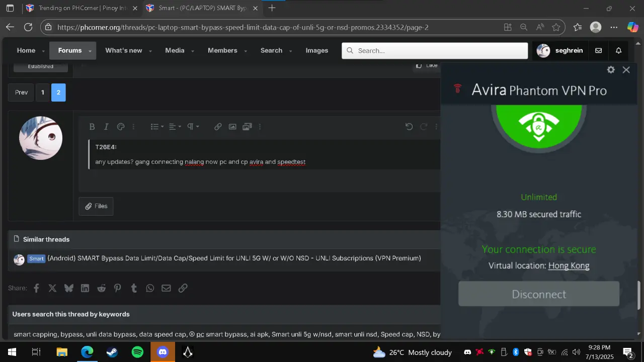This screenshot has height=362, width=644.
Task: Open the Forums menu item
Action: pyautogui.click(x=70, y=50)
